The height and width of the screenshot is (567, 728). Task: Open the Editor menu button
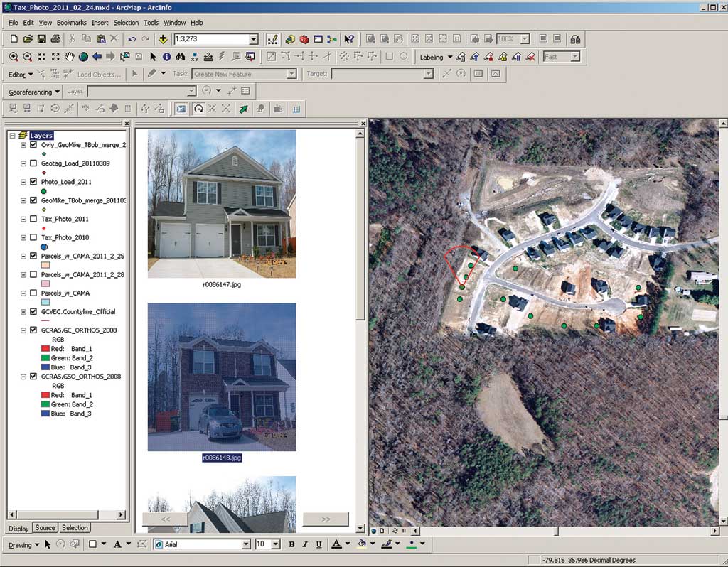[21, 74]
